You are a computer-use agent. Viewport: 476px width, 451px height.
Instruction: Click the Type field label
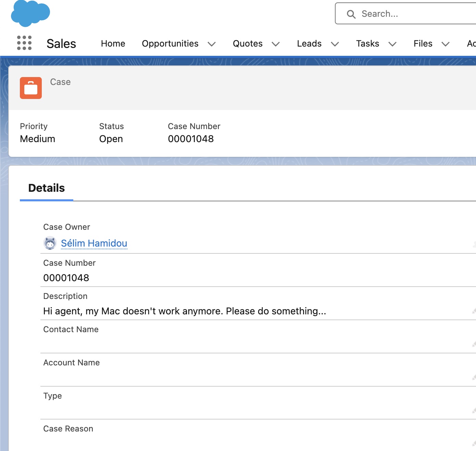click(x=52, y=396)
